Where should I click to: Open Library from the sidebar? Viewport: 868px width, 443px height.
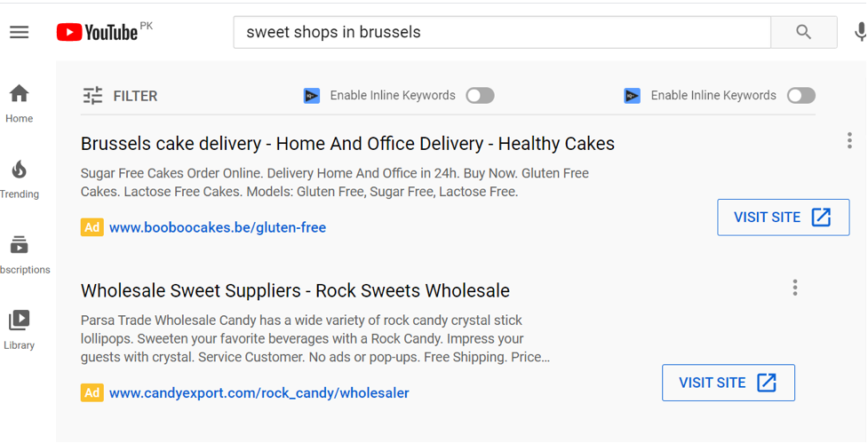[x=20, y=330]
